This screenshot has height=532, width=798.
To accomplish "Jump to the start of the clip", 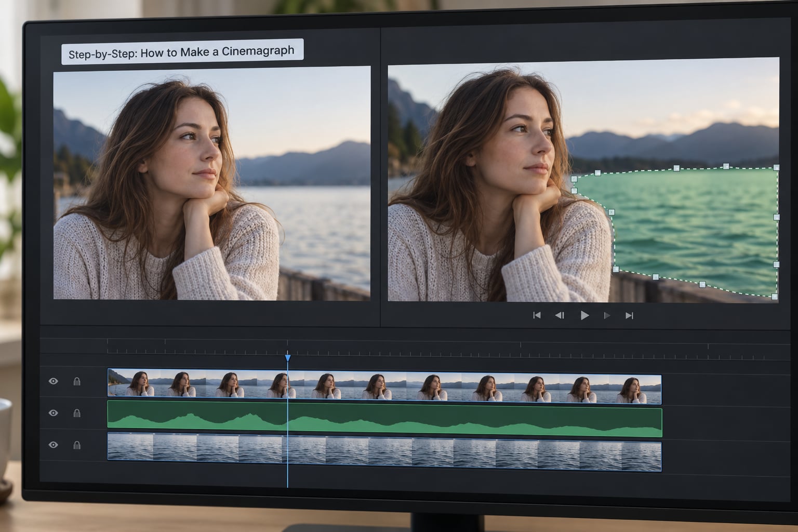I will pyautogui.click(x=537, y=315).
